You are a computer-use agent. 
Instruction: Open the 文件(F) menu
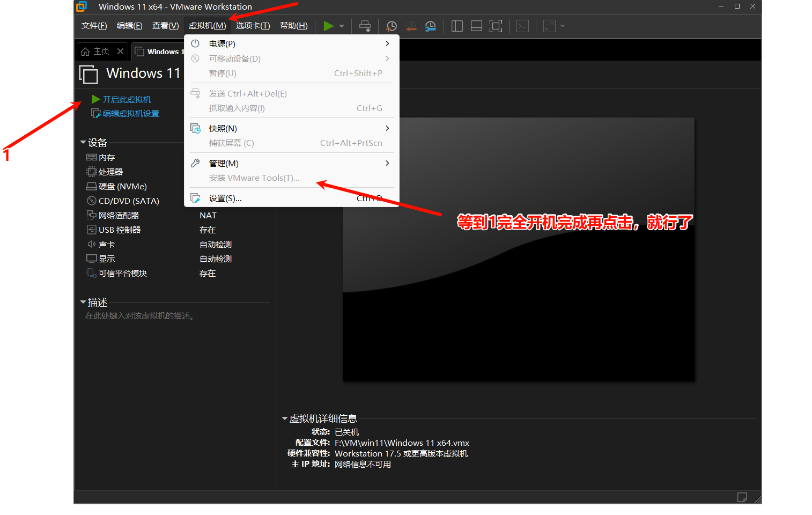pos(94,26)
